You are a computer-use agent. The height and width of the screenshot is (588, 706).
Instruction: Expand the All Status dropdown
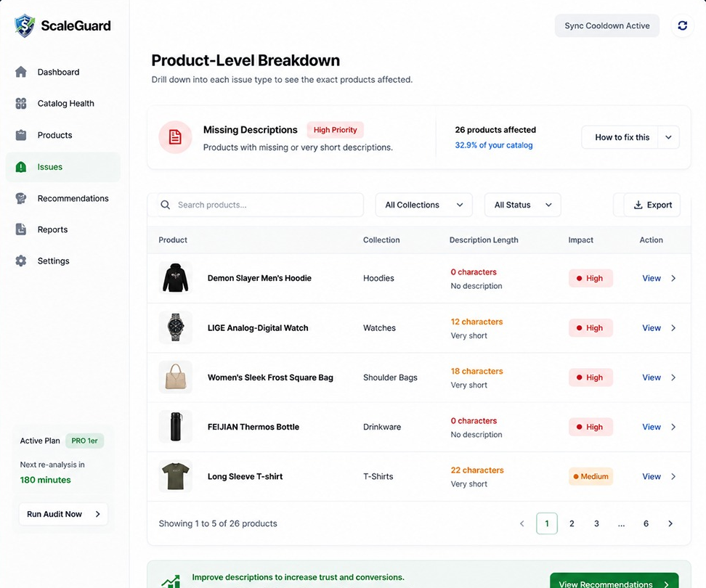tap(522, 205)
